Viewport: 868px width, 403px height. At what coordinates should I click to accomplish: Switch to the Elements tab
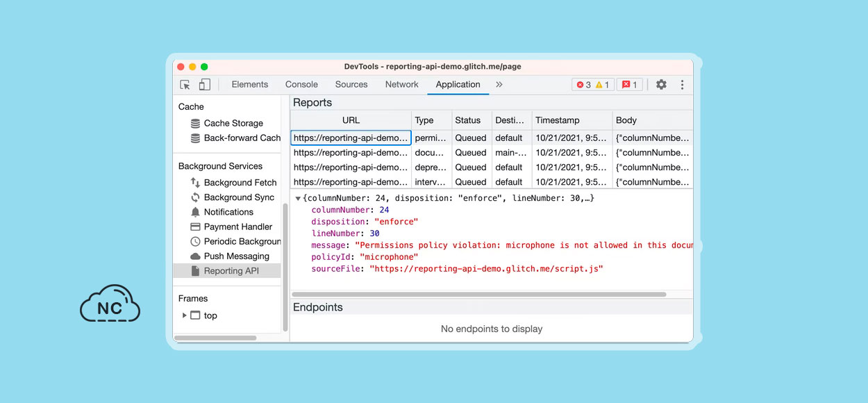250,85
